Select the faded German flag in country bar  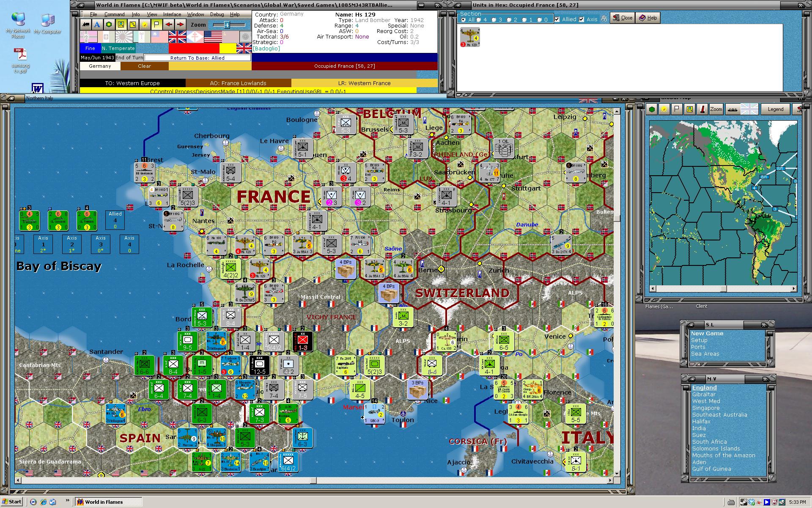coord(88,37)
